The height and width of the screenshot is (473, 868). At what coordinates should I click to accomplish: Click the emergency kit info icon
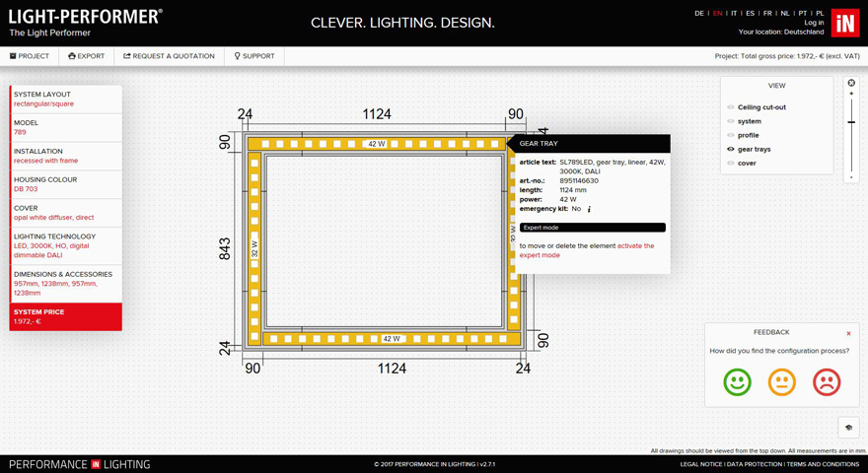(589, 210)
